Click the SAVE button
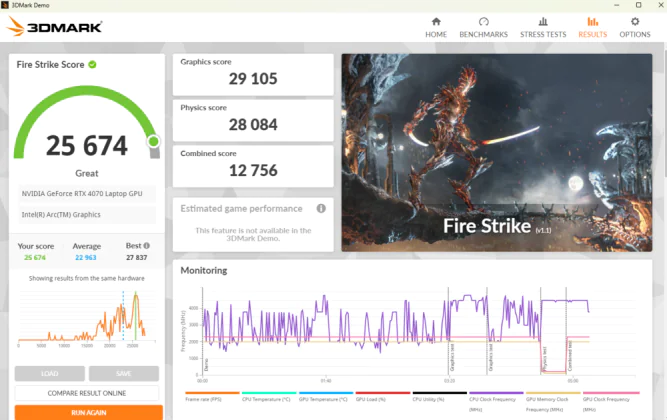The width and height of the screenshot is (667, 420). [x=124, y=374]
